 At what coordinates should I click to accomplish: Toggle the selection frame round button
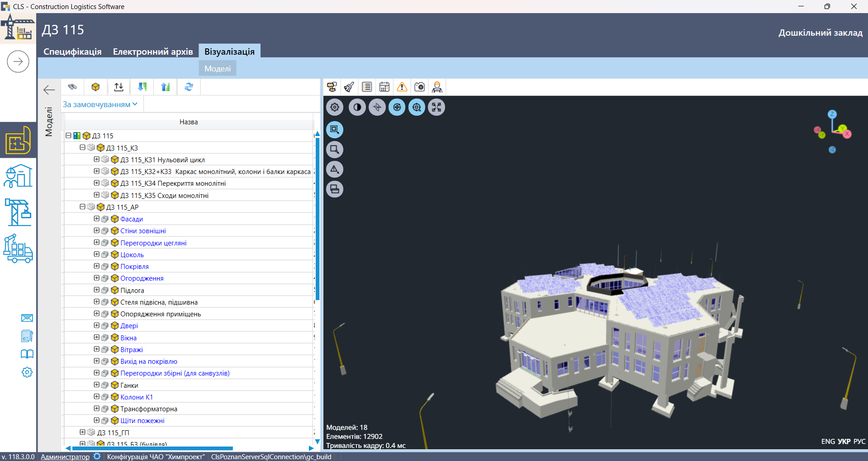click(335, 130)
